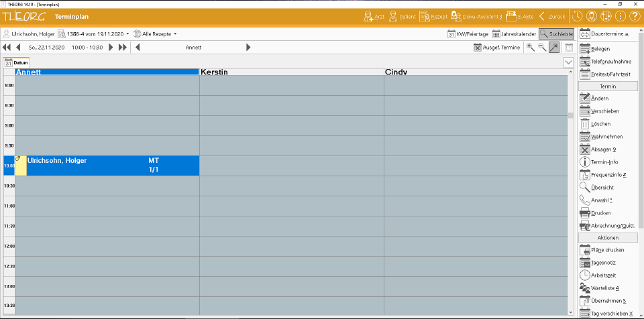Screen dimensions: 644x319
Task: Click the Aktionen section header
Action: (x=608, y=238)
